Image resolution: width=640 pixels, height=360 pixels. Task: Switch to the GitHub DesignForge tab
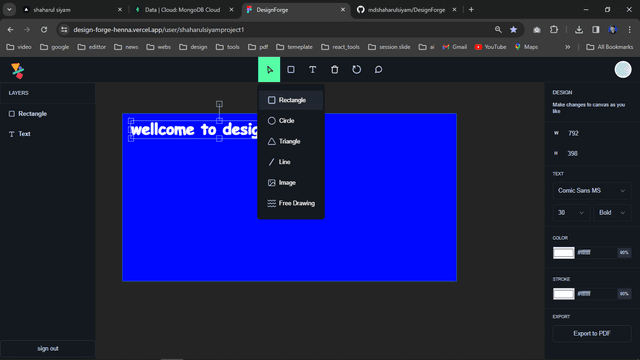point(406,10)
